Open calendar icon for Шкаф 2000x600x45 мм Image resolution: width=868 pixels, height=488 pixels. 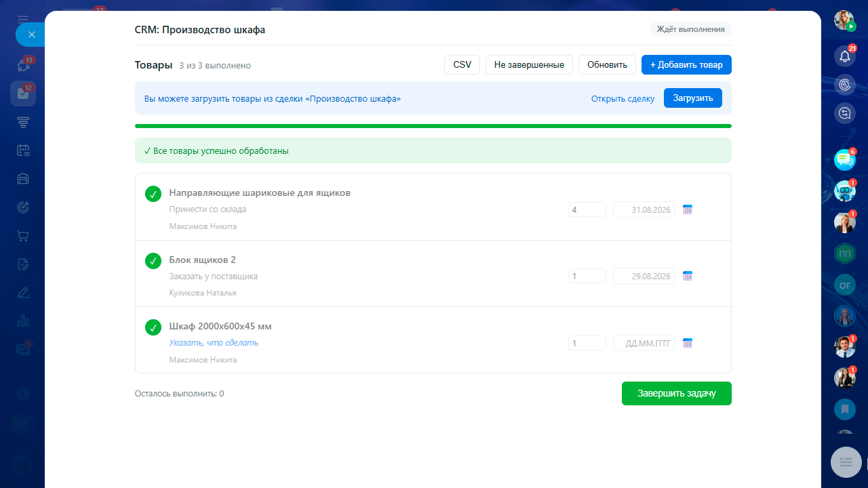687,343
